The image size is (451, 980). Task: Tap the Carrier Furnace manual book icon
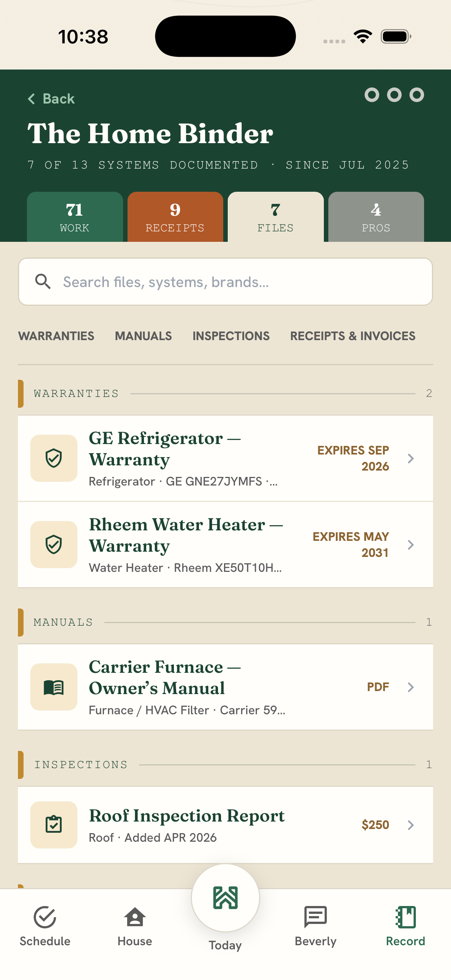pos(53,687)
